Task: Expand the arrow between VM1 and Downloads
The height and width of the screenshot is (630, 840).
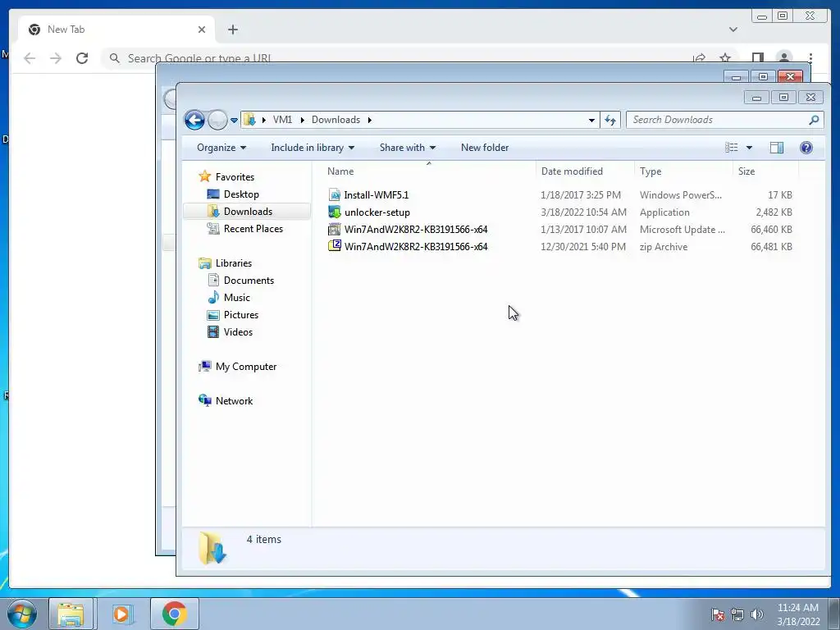Action: [302, 120]
